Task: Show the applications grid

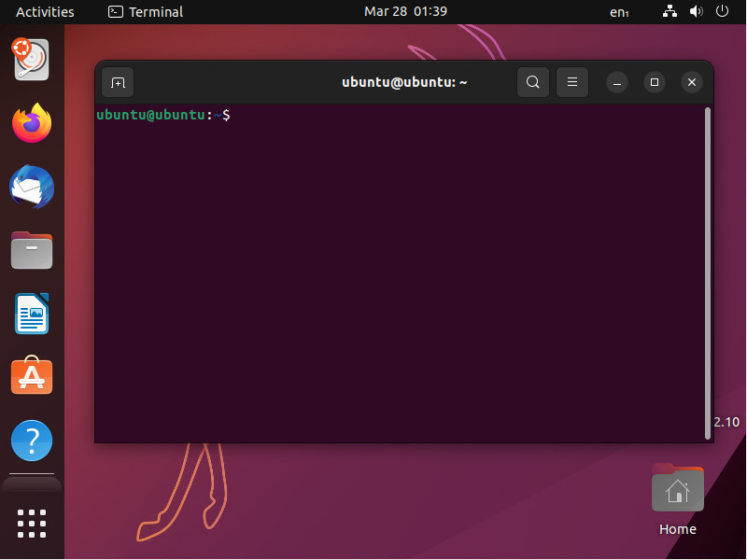Action: coord(31,524)
